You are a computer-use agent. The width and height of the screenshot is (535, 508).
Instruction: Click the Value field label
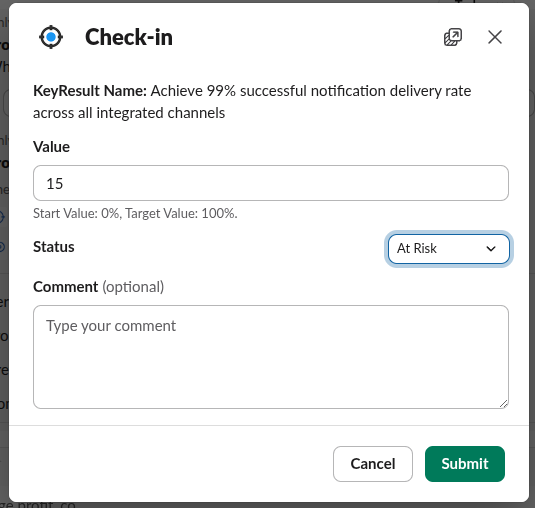(52, 147)
